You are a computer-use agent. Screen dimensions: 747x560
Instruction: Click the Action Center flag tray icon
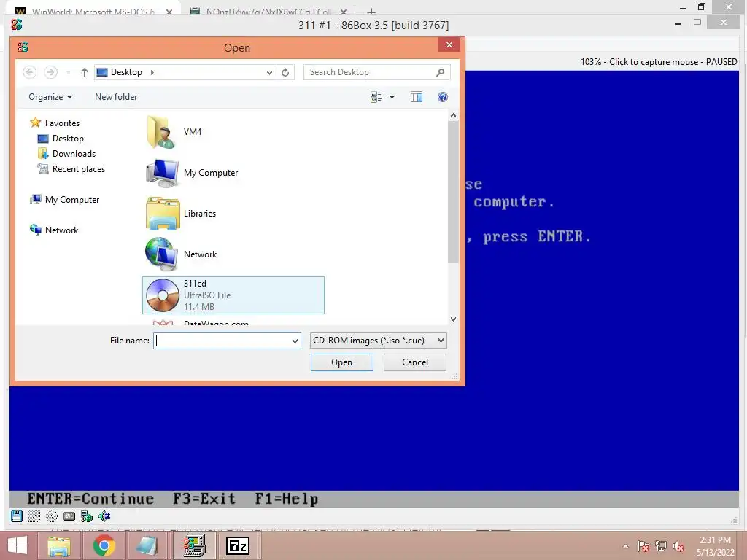pos(643,546)
